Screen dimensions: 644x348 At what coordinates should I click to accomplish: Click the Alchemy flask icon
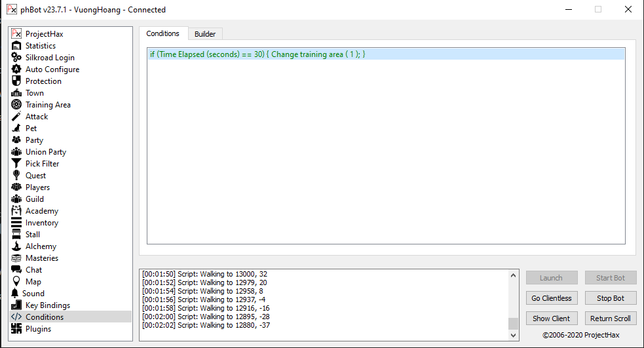[x=16, y=246]
